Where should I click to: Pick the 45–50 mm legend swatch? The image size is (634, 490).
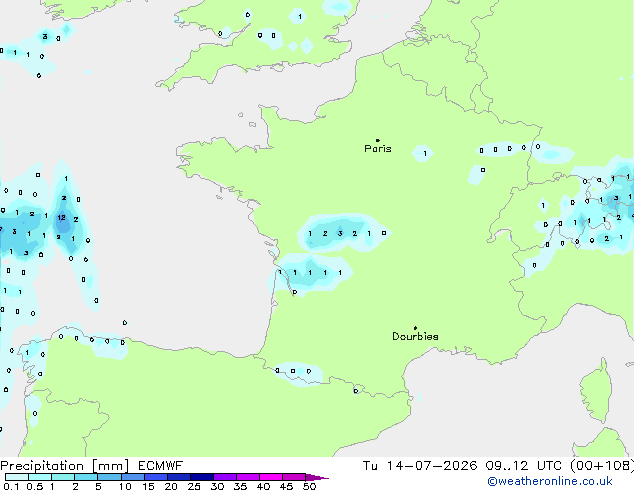[294, 477]
